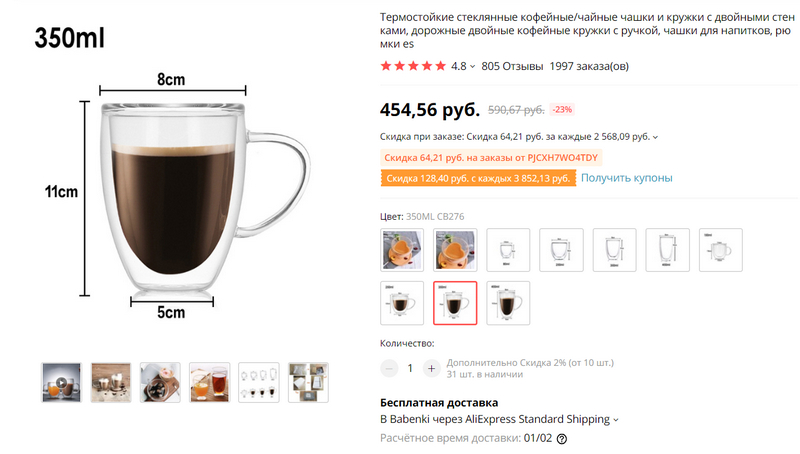Click the minus quantity button
Screen dimensions: 800x454
(389, 368)
